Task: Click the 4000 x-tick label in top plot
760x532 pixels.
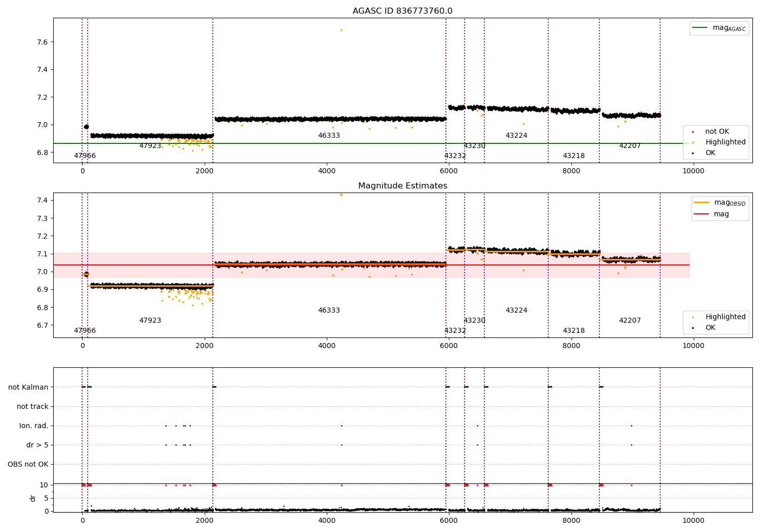Action: pyautogui.click(x=327, y=171)
